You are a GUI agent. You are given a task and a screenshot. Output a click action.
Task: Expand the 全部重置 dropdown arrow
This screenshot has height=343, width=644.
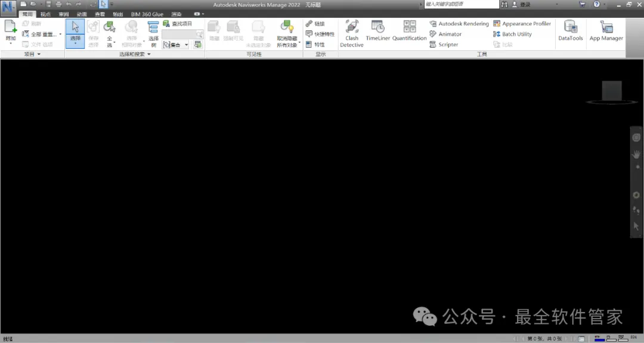coord(60,34)
